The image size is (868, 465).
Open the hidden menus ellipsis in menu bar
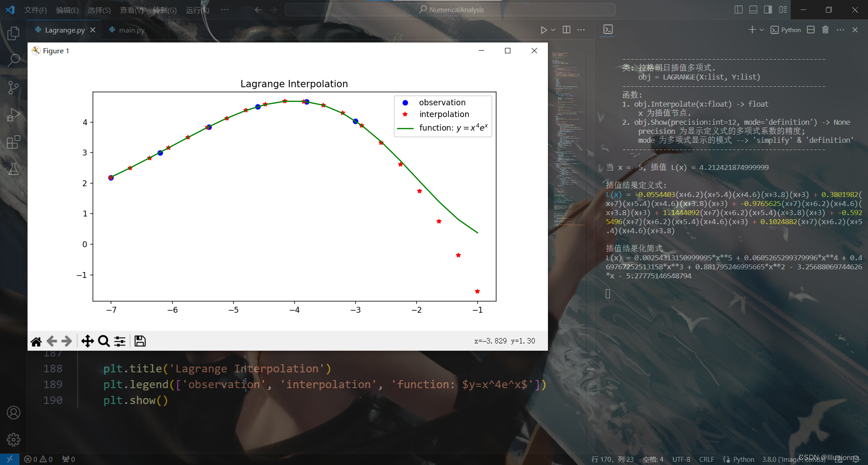click(x=225, y=9)
